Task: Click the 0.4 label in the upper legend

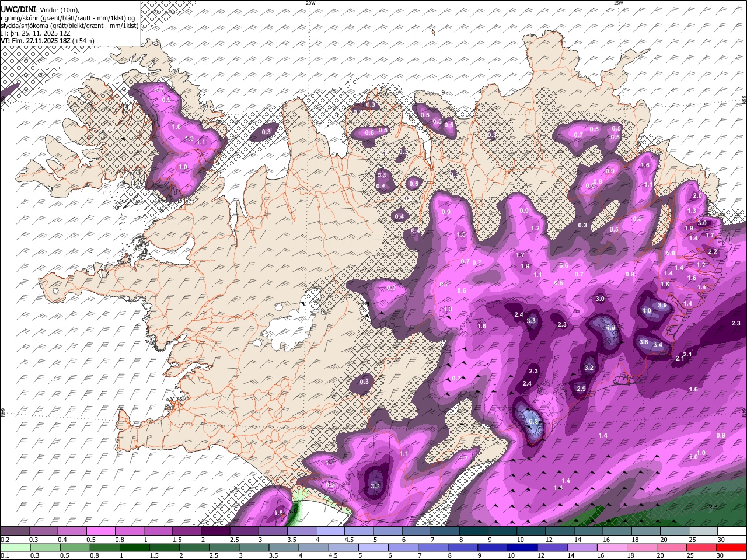Action: pyautogui.click(x=62, y=540)
